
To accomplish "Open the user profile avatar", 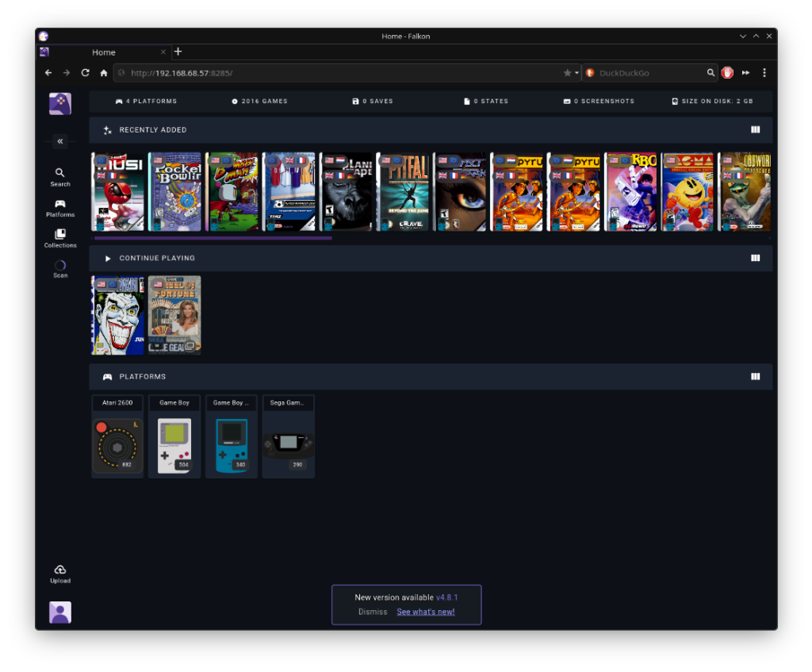I will [60, 612].
